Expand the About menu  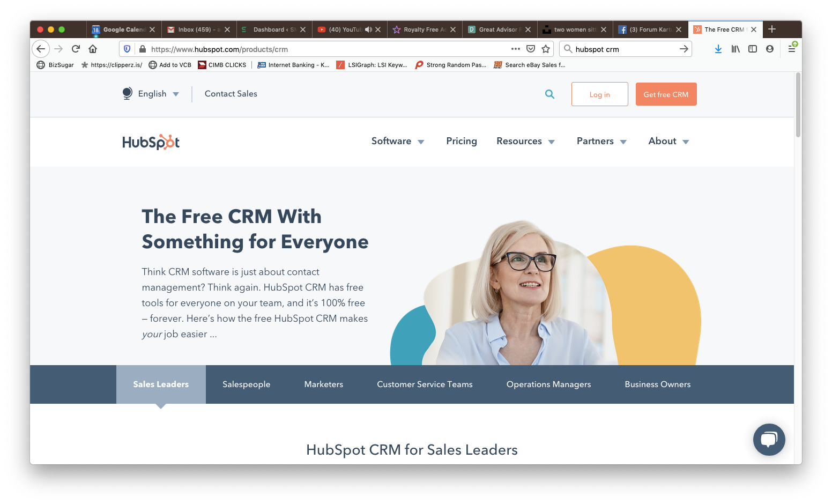tap(668, 141)
